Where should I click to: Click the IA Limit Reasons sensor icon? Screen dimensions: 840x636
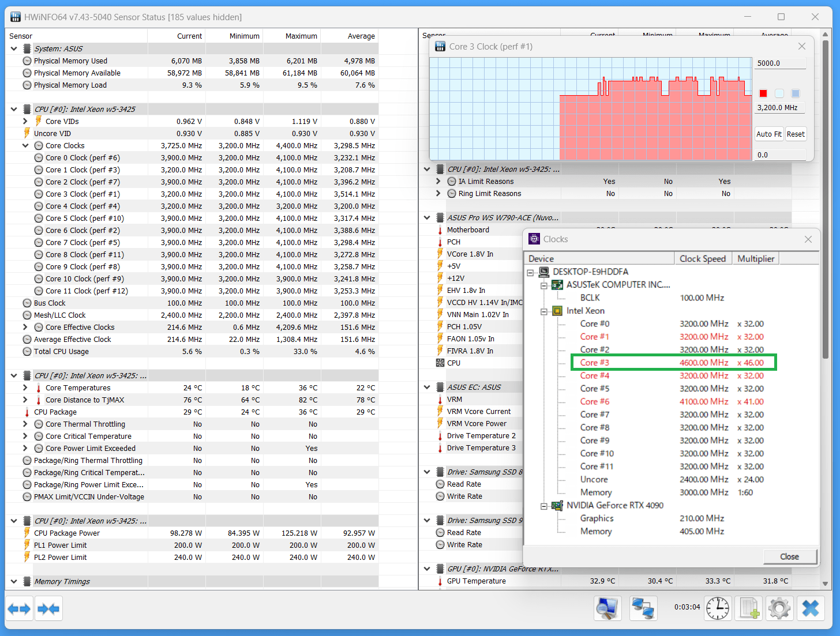[x=452, y=181]
